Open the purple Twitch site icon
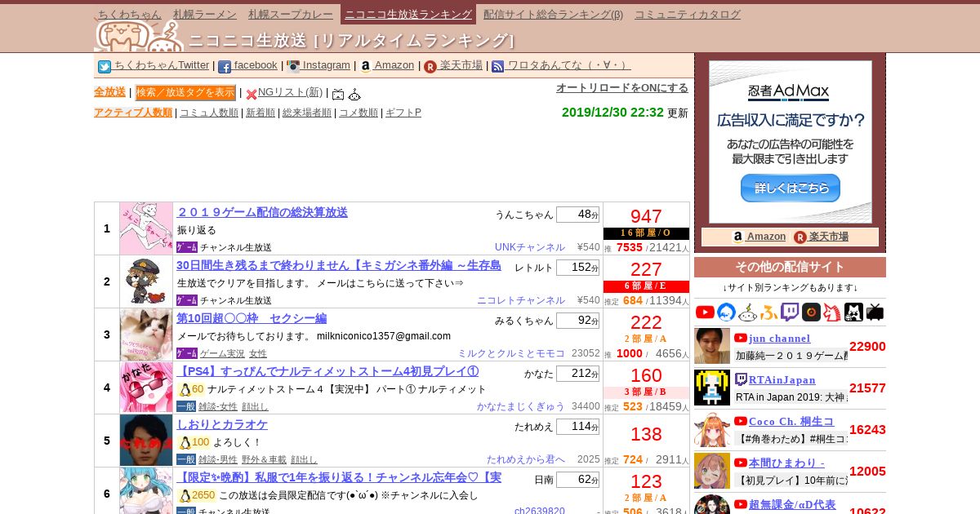The image size is (980, 514). coord(790,312)
